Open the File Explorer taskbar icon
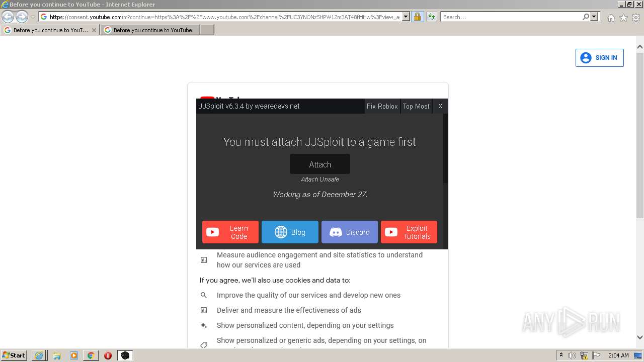 tap(57, 355)
